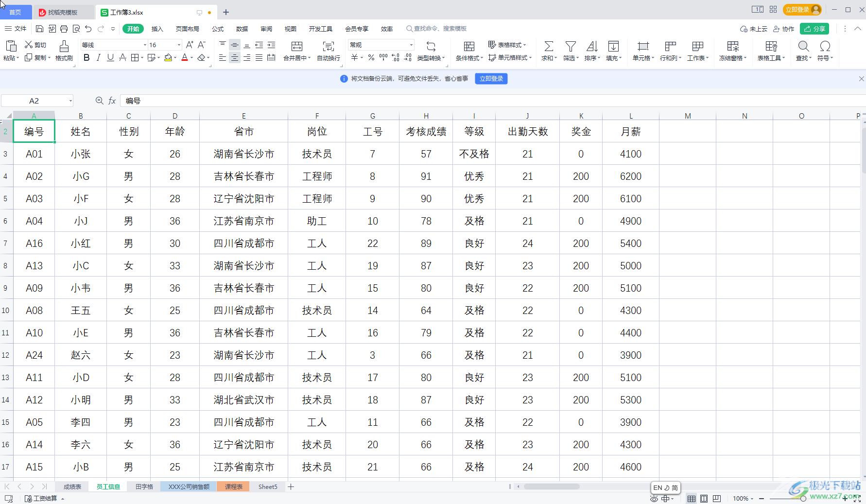Click the Sum (求和) sigma icon
866x504 pixels.
[x=549, y=46]
